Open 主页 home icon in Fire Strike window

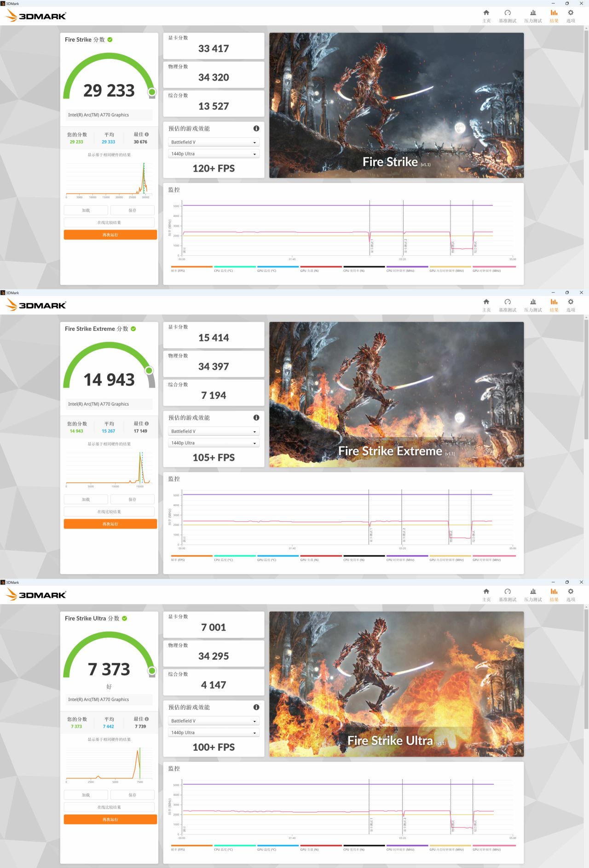tap(486, 13)
